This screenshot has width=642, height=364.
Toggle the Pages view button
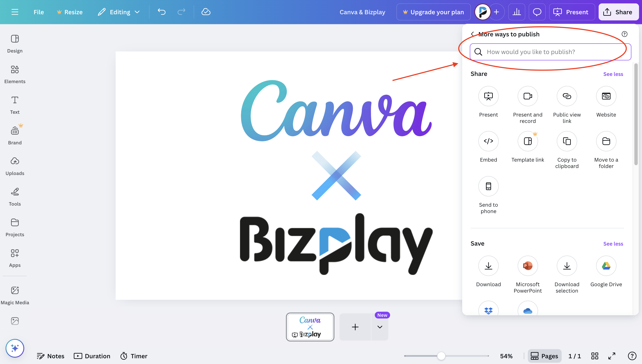545,356
